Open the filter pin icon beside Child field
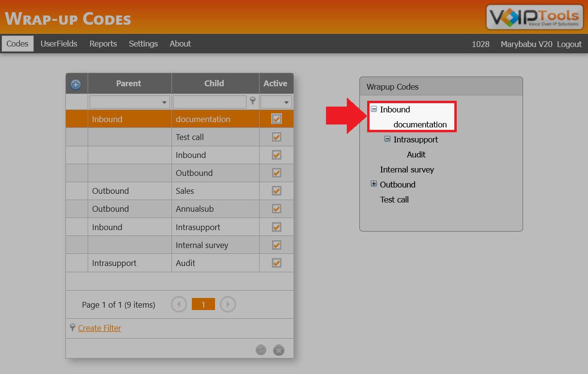 (x=253, y=101)
